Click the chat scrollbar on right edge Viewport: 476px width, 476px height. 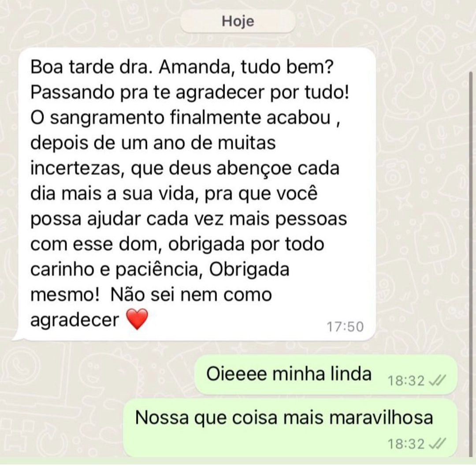click(x=471, y=264)
